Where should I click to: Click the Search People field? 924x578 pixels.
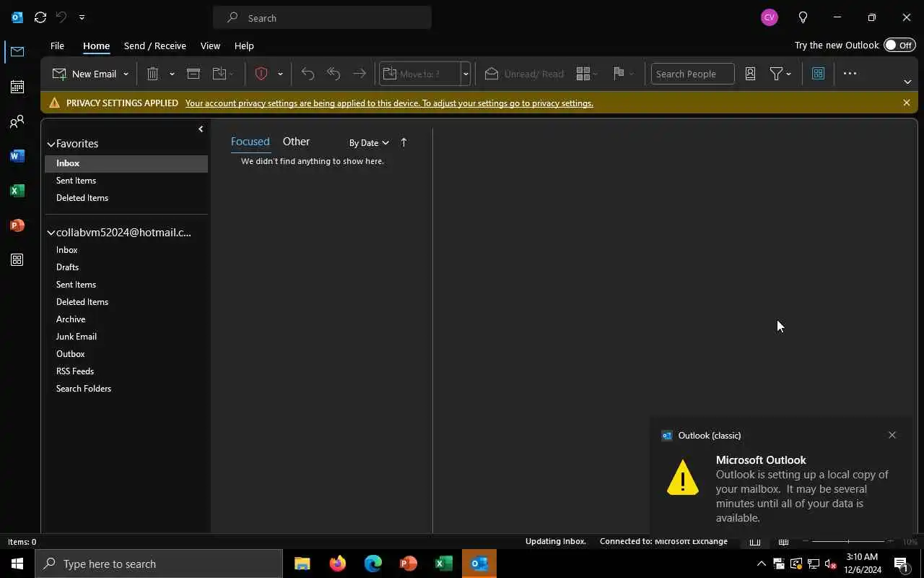[x=692, y=74]
